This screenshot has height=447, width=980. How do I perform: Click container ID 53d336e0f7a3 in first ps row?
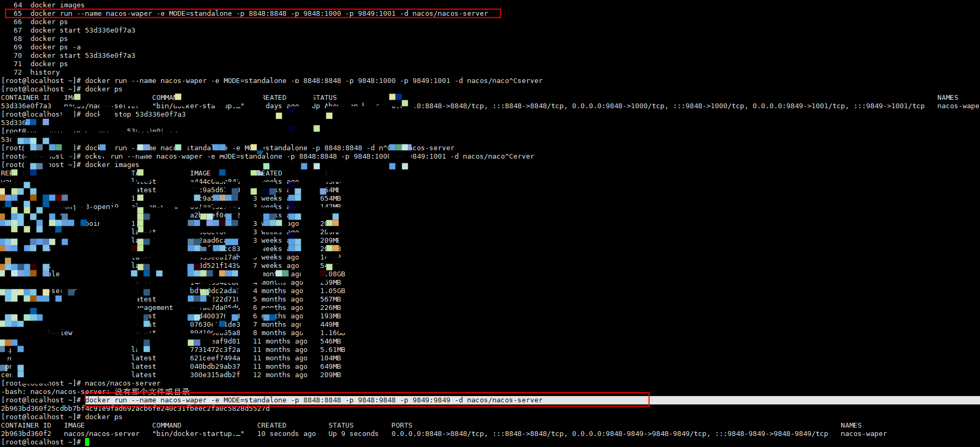[26, 106]
